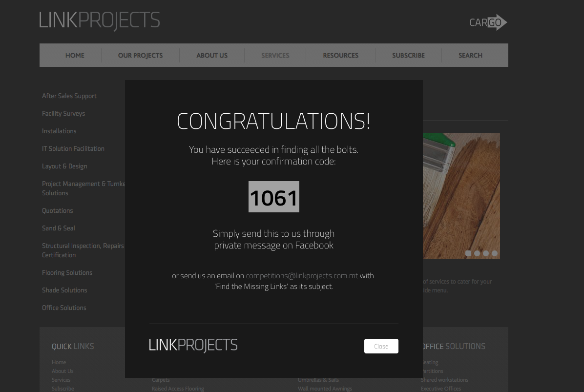The width and height of the screenshot is (584, 392).
Task: Click the Subscribe footer link
Action: click(63, 389)
